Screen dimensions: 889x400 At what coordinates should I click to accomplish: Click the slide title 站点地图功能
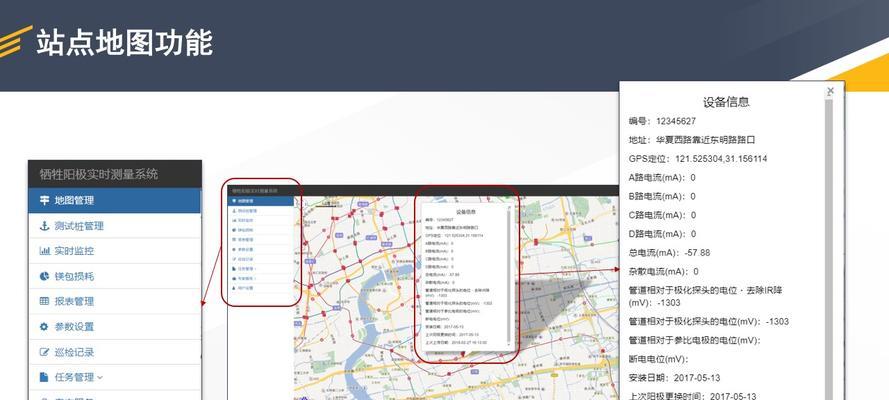(124, 43)
